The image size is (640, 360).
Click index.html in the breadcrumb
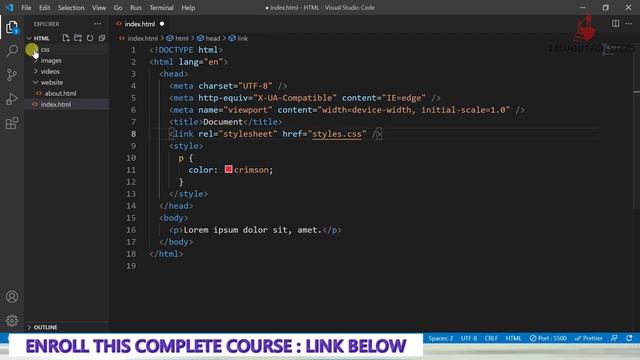tap(142, 38)
